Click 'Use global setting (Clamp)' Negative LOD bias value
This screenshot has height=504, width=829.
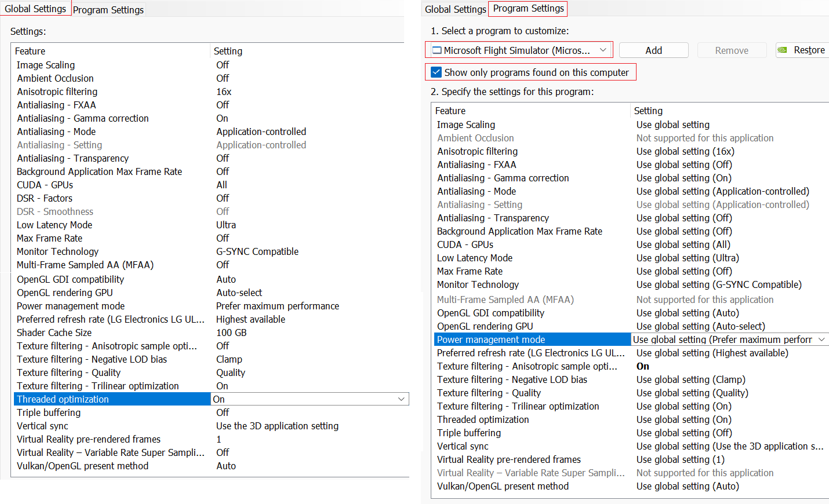[x=690, y=379]
